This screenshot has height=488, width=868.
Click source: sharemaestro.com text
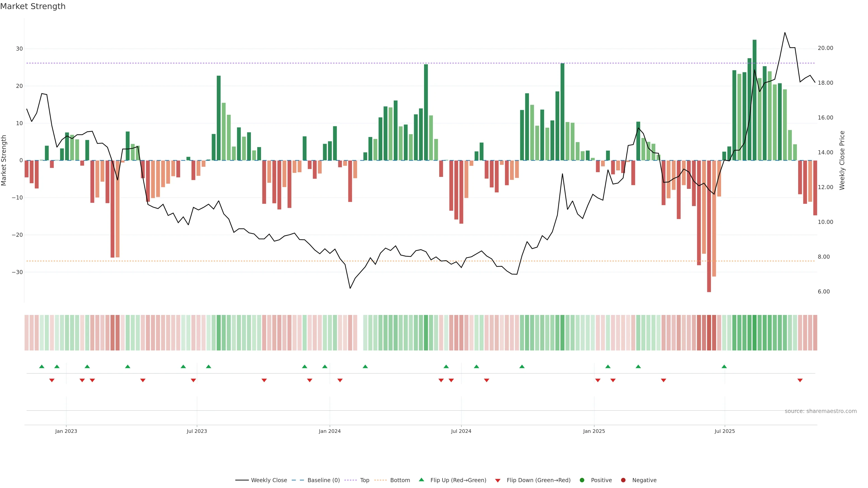pos(821,411)
